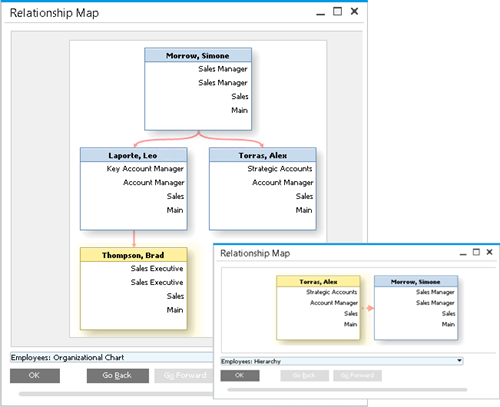Click the horizontal scrollbar in large window

[116, 394]
